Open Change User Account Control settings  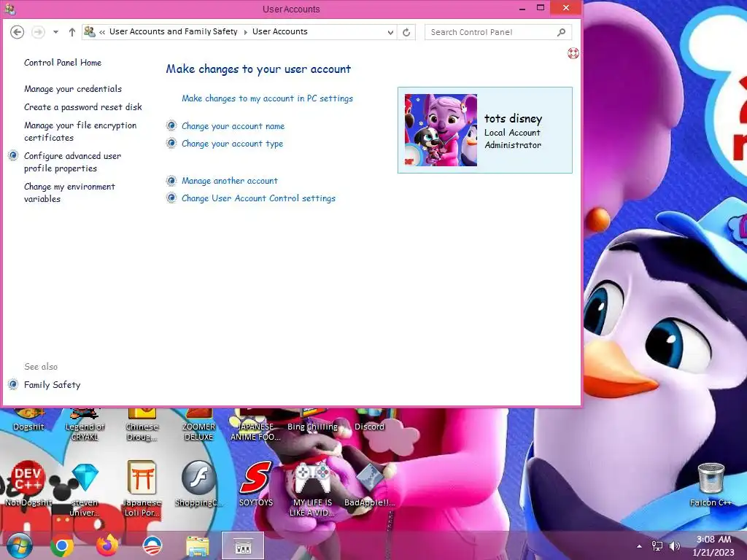[258, 198]
